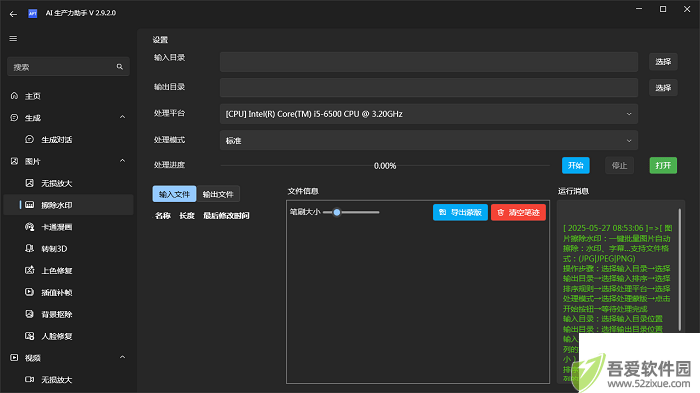Click the 运行消息 vertical scrollbar

pyautogui.click(x=679, y=270)
